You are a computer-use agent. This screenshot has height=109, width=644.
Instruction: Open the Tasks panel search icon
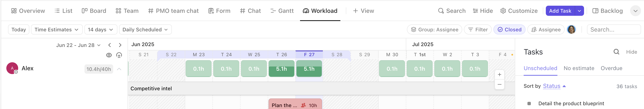[x=616, y=52]
